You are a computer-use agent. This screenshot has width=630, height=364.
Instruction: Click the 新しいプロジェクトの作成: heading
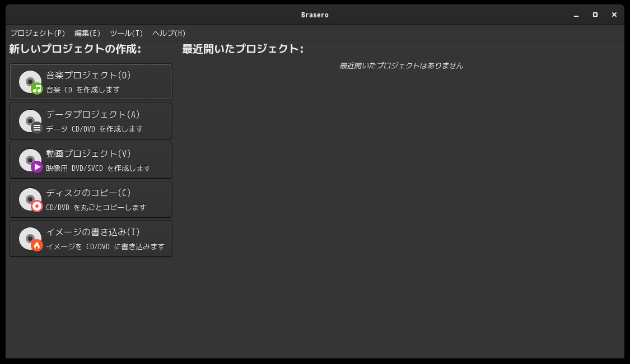75,49
